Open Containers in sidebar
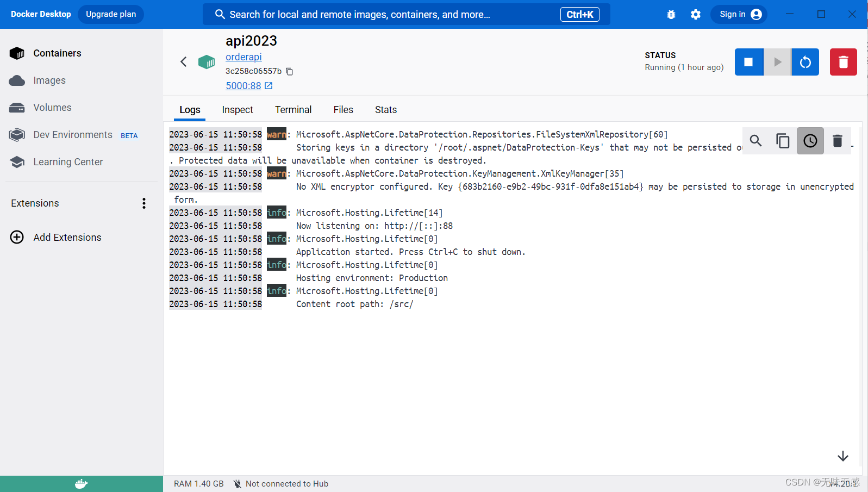The width and height of the screenshot is (868, 492). pyautogui.click(x=82, y=53)
